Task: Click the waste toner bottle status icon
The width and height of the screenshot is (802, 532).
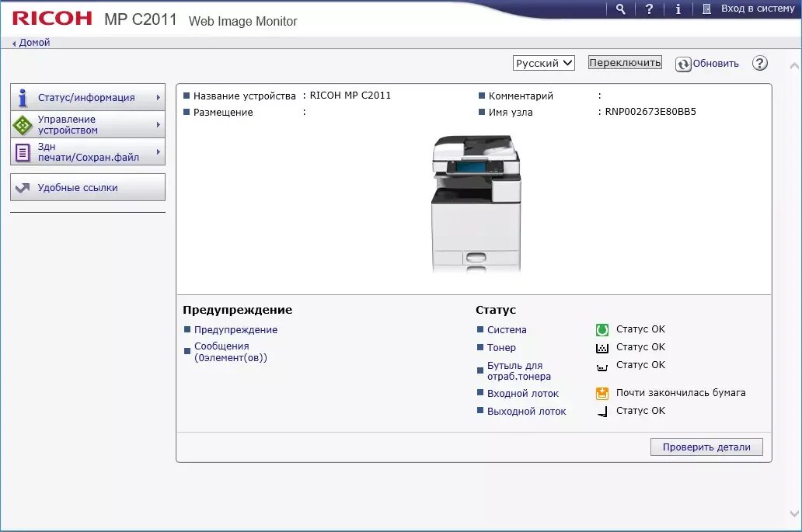Action: (x=602, y=367)
